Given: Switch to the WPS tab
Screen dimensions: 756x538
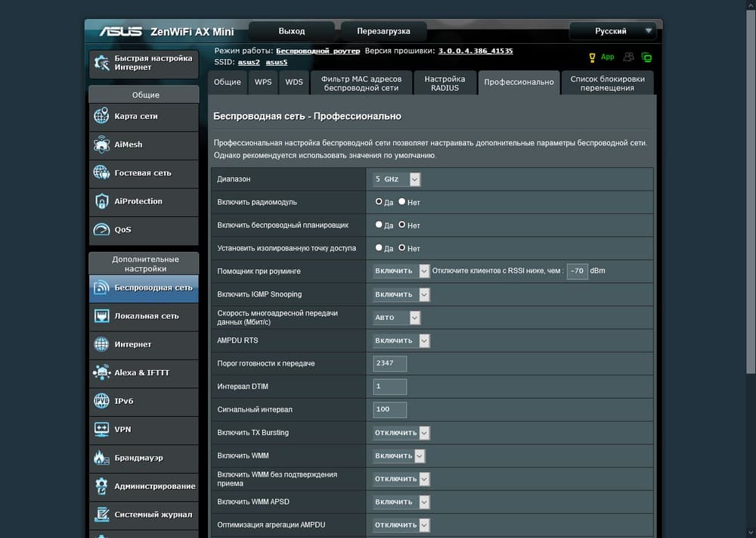Looking at the screenshot, I should pyautogui.click(x=263, y=82).
